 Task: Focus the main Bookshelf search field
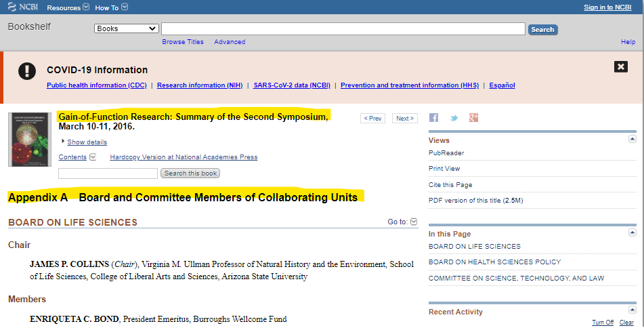(x=343, y=28)
